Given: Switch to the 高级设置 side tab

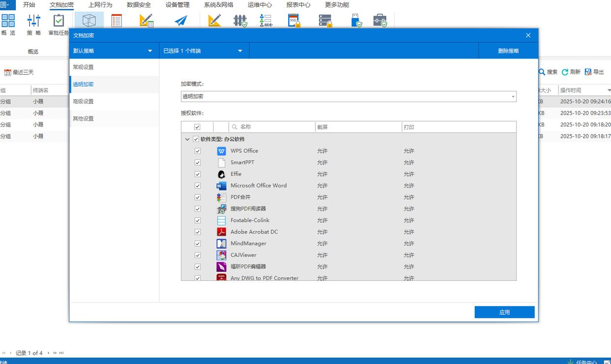Looking at the screenshot, I should (84, 101).
